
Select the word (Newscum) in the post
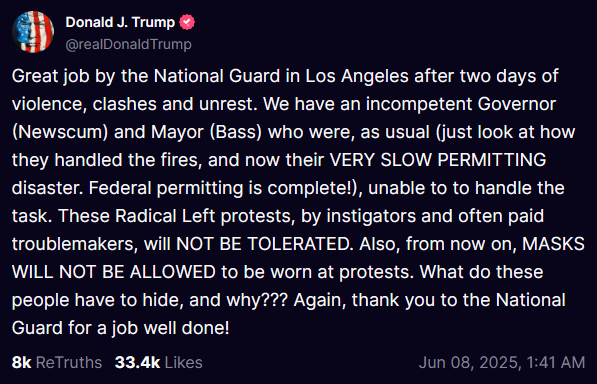tap(60, 132)
